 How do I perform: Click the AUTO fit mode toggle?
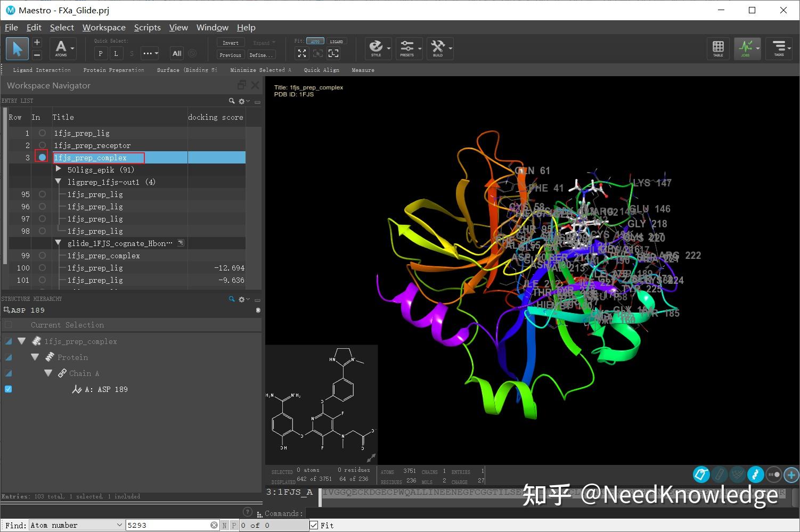[315, 40]
